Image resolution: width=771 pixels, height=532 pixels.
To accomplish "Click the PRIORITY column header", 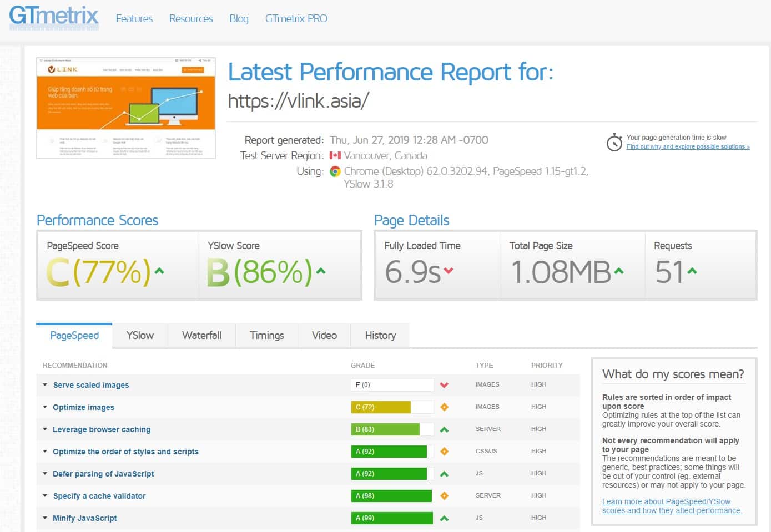I will coord(547,366).
